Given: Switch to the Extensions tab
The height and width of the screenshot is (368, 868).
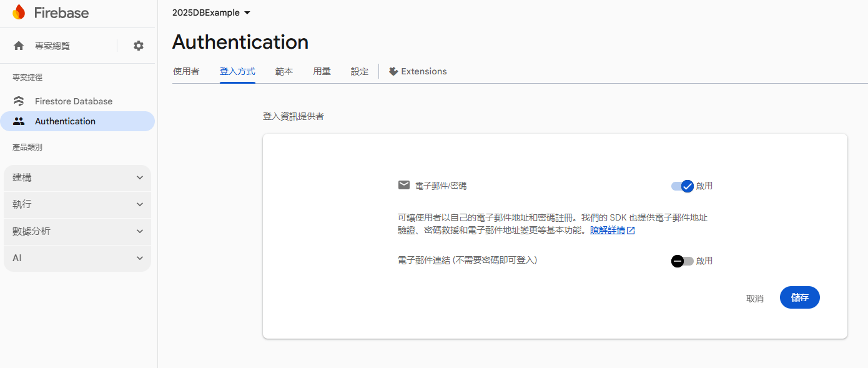Looking at the screenshot, I should click(x=418, y=71).
